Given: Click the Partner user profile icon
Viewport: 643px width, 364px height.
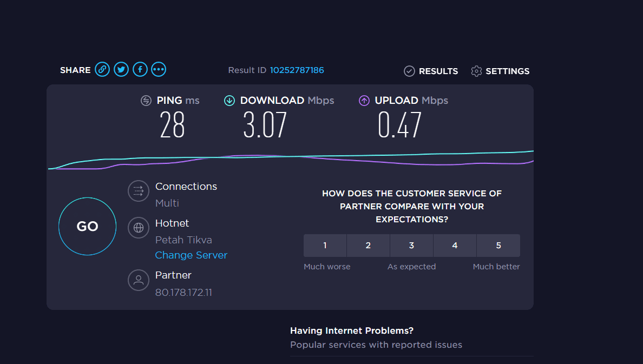Looking at the screenshot, I should pos(138,280).
